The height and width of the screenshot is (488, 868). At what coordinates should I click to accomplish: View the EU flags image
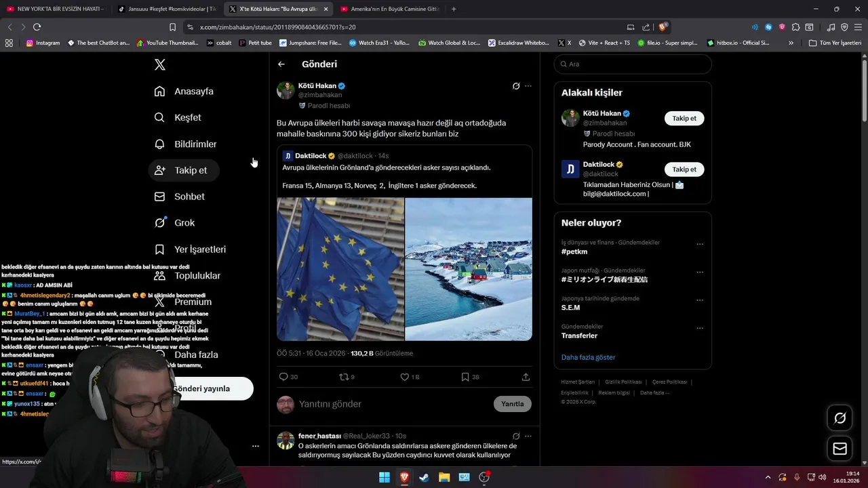coord(340,269)
